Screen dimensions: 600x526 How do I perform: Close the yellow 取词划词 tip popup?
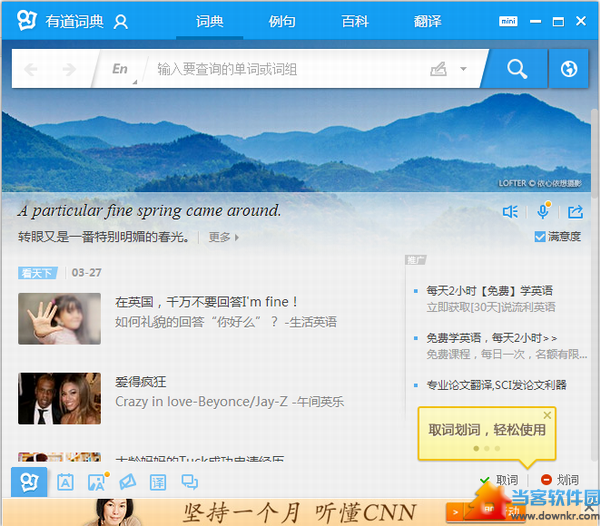pos(547,415)
